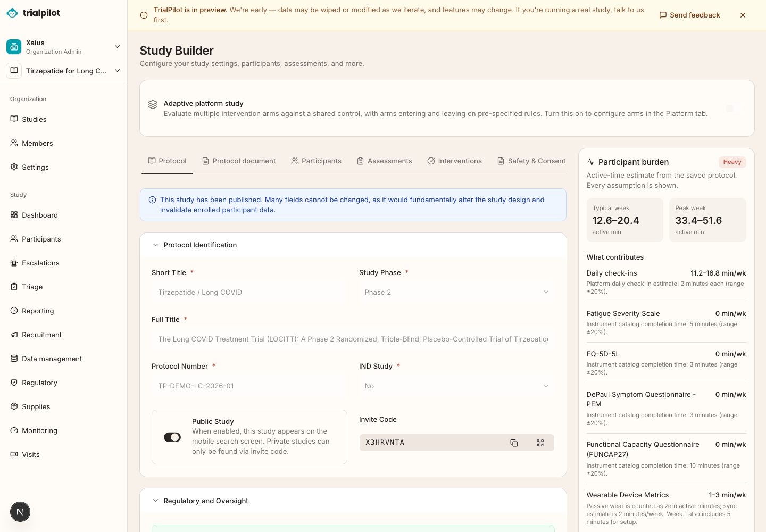Dismiss the preview banner with X
The image size is (766, 532).
pyautogui.click(x=743, y=15)
